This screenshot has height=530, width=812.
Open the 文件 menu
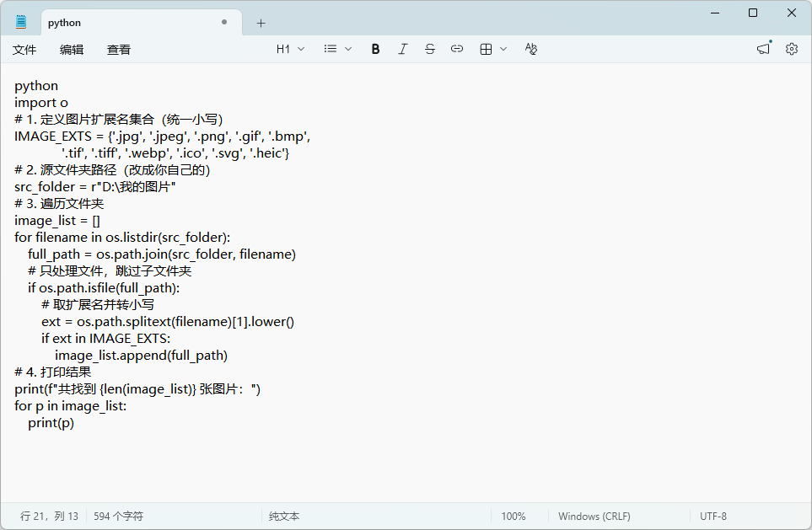pos(24,50)
